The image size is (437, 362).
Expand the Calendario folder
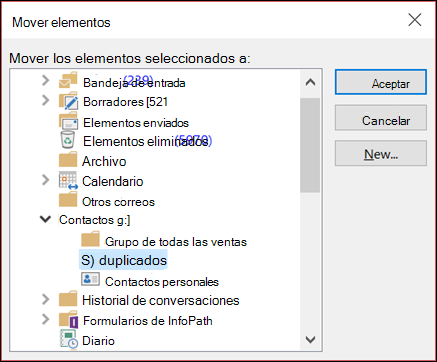pyautogui.click(x=46, y=180)
